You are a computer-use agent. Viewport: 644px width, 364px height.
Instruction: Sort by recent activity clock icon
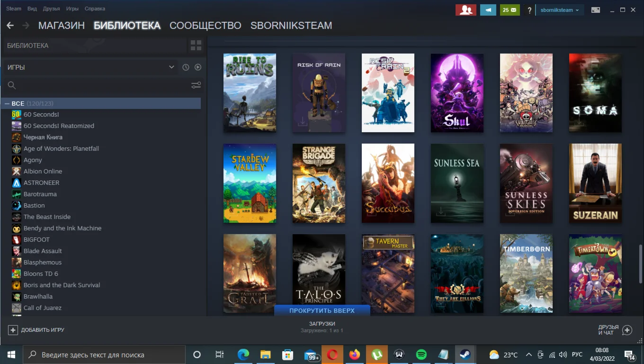coord(186,67)
